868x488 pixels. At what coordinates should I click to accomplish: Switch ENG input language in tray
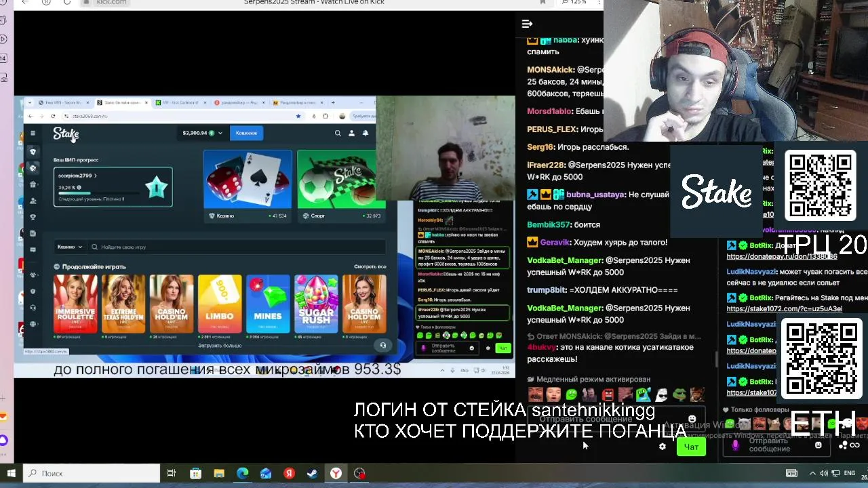coord(850,473)
